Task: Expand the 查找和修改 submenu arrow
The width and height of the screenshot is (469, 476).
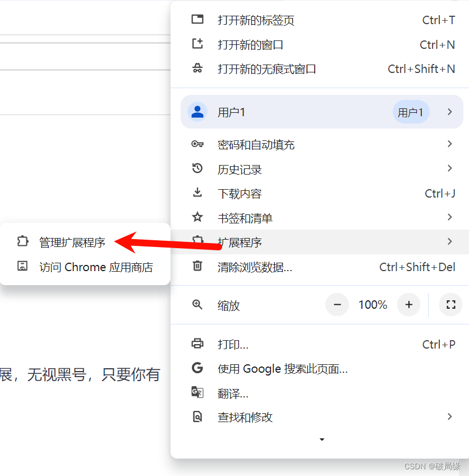Action: click(x=449, y=417)
